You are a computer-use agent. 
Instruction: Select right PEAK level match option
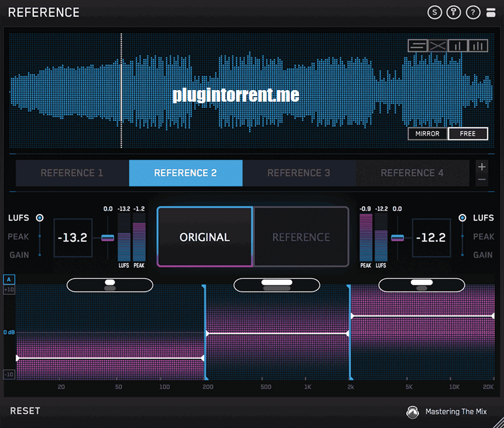pyautogui.click(x=483, y=237)
